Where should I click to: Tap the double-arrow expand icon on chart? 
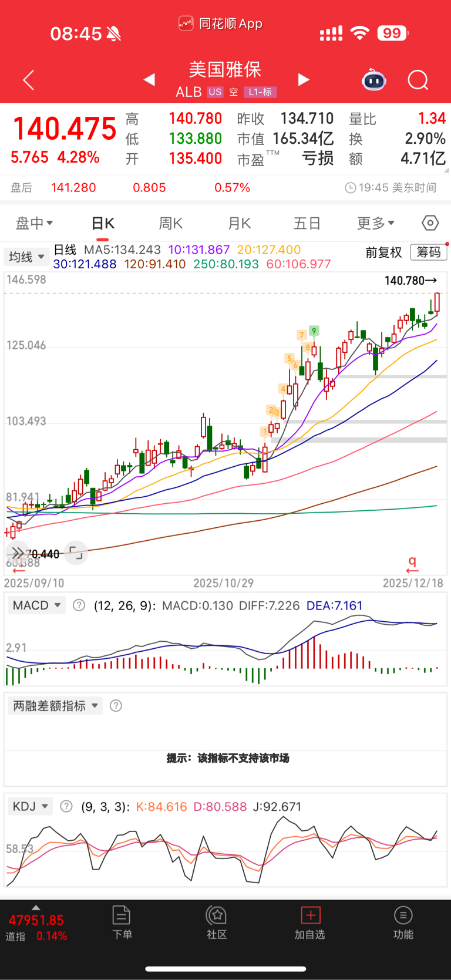pyautogui.click(x=18, y=553)
